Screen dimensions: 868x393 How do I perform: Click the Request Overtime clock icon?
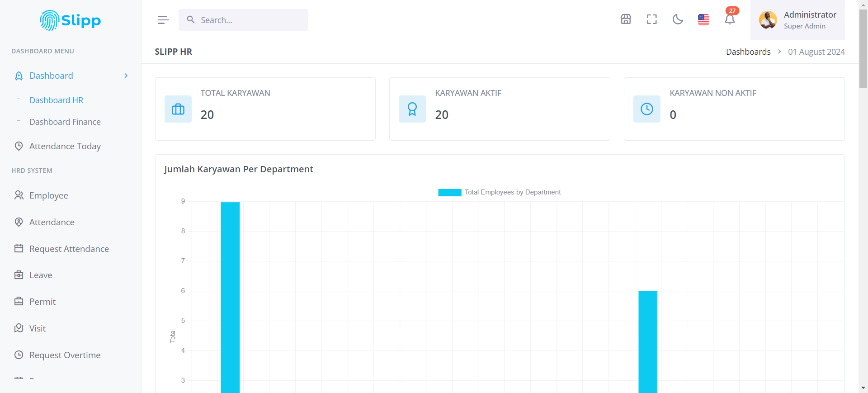pyautogui.click(x=19, y=355)
